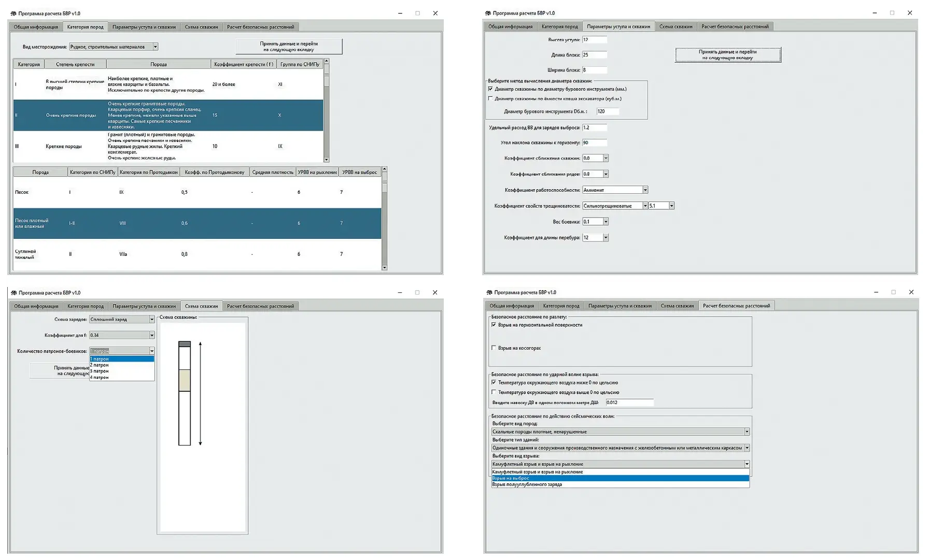Enable Диаметр скважины по ёмкости ковша экскаватора

click(x=490, y=98)
